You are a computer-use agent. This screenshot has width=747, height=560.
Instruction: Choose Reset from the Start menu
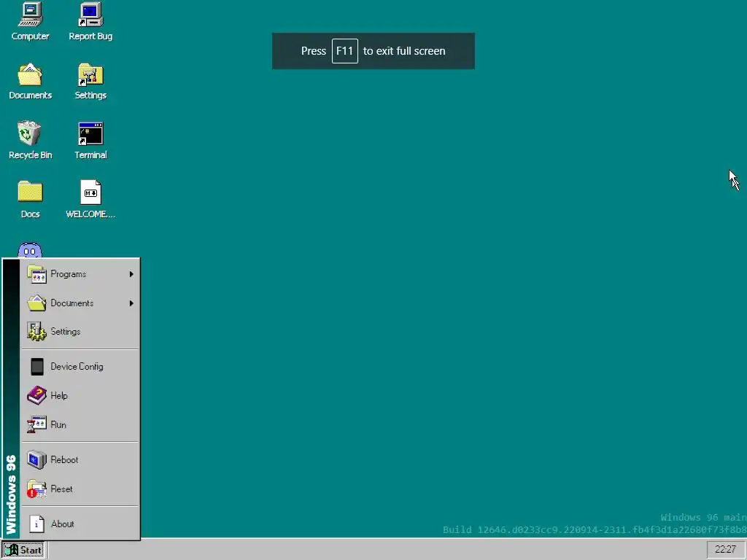tap(80, 489)
